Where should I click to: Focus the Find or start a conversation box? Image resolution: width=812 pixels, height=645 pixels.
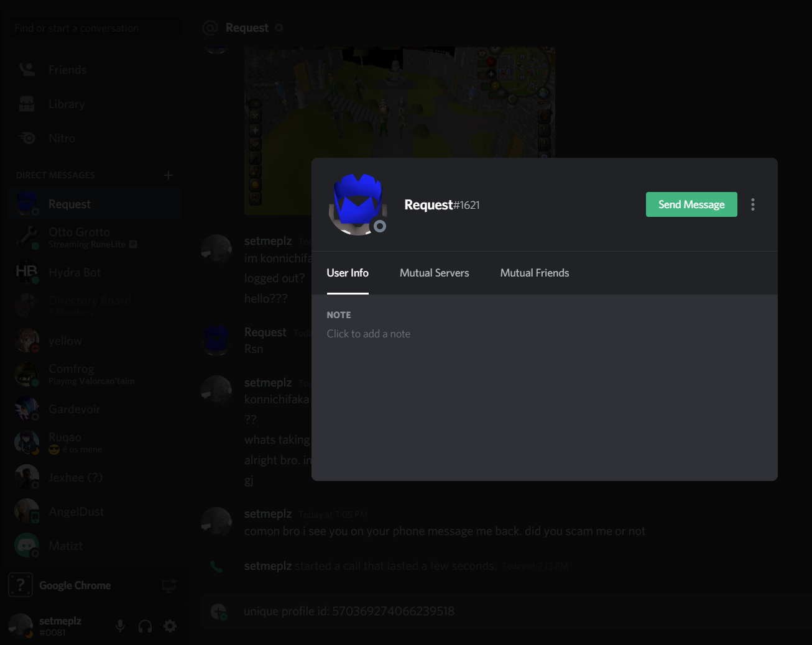click(x=95, y=28)
